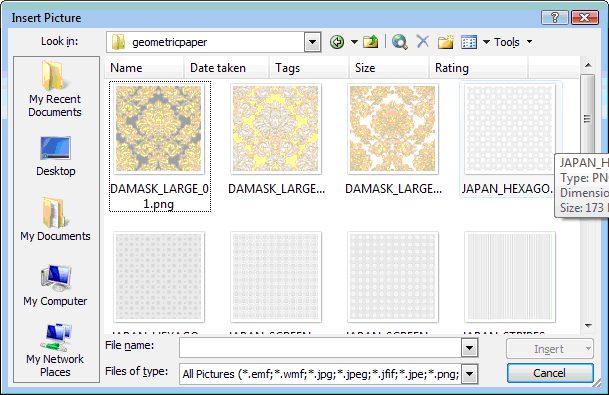Sort by Size column header
The width and height of the screenshot is (609, 395).
[x=389, y=68]
